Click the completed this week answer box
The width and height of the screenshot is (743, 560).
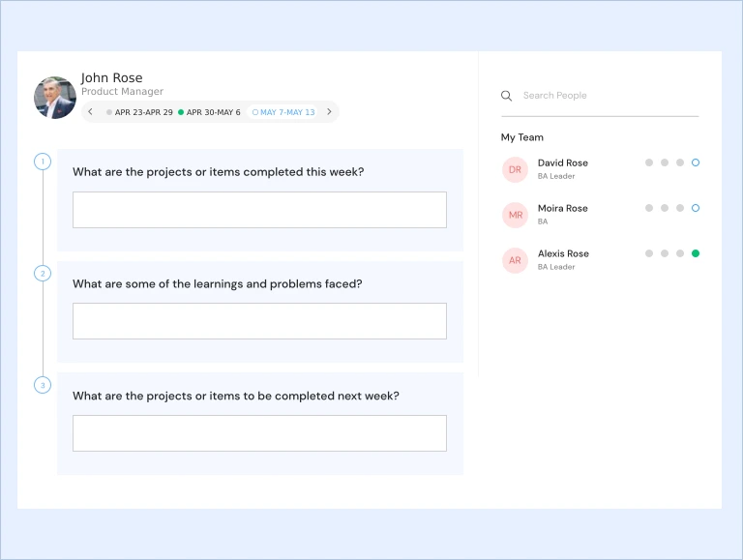[x=259, y=210]
